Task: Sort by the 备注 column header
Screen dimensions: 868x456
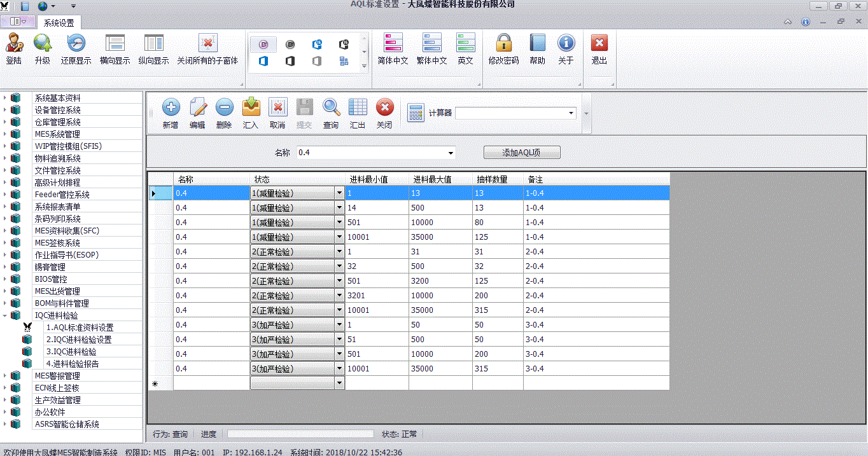Action: 596,179
